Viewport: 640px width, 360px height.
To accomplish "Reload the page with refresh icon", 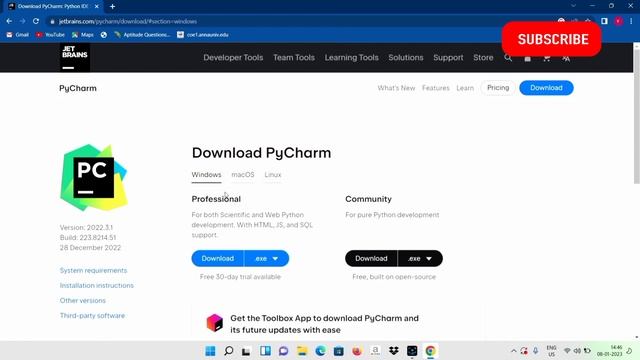I will [x=36, y=21].
